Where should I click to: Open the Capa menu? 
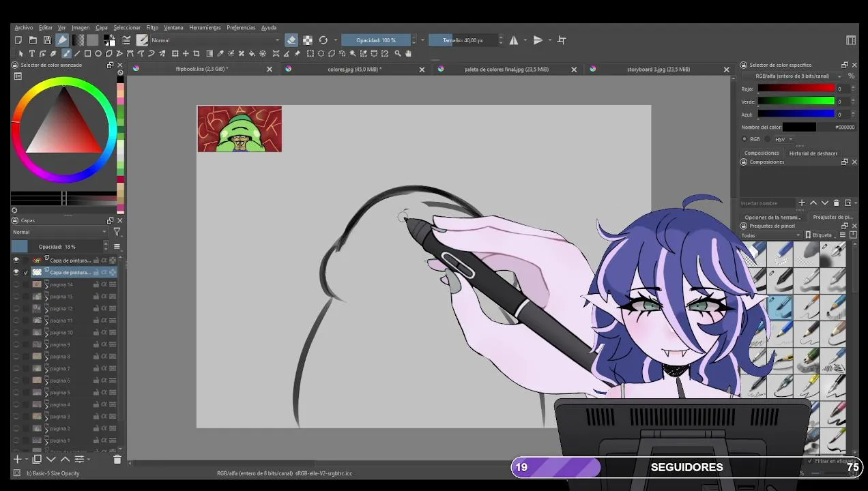[x=102, y=28]
